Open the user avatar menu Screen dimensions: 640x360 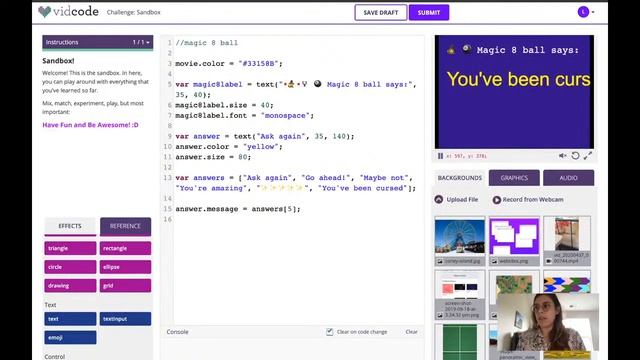coord(586,12)
